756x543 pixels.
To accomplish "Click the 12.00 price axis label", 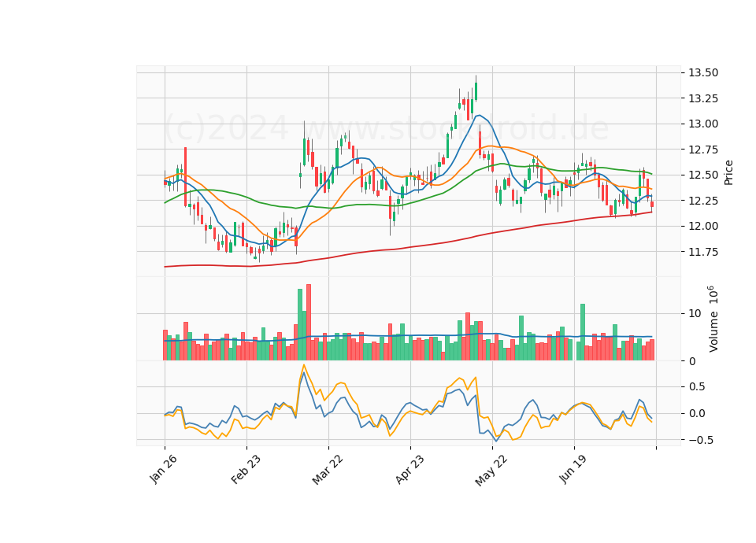I will click(703, 226).
